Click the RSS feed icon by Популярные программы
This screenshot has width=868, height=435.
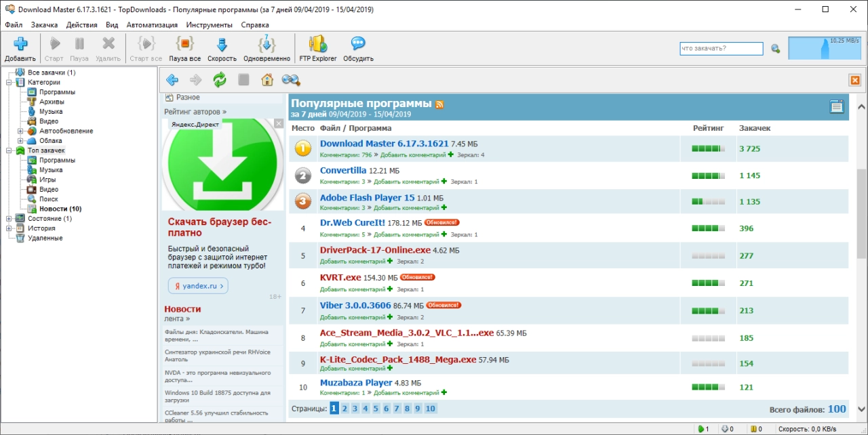[x=439, y=104]
